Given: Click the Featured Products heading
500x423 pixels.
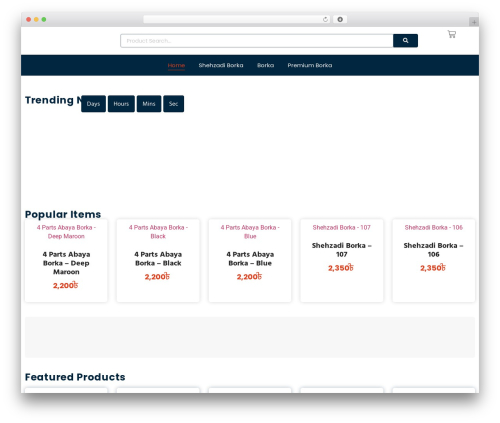Looking at the screenshot, I should click(75, 377).
